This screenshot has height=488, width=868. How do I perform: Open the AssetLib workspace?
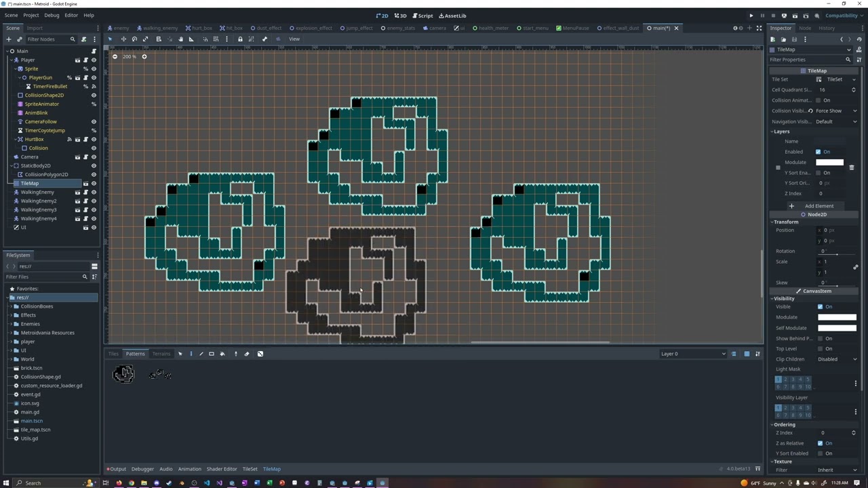click(452, 16)
